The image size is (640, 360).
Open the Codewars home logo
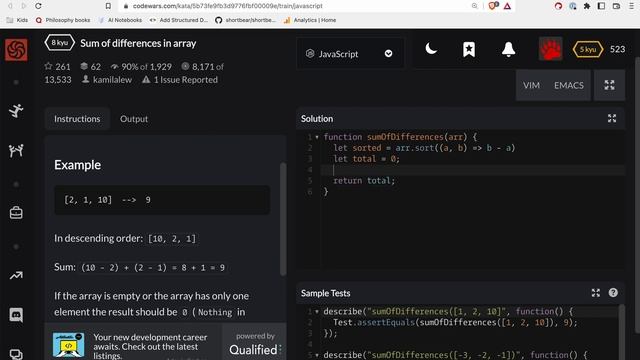[16, 50]
